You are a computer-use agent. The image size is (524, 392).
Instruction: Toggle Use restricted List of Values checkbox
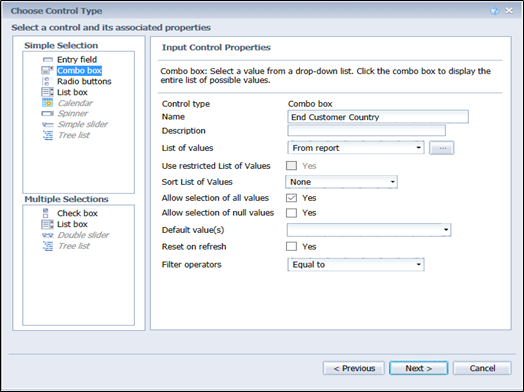[x=291, y=166]
